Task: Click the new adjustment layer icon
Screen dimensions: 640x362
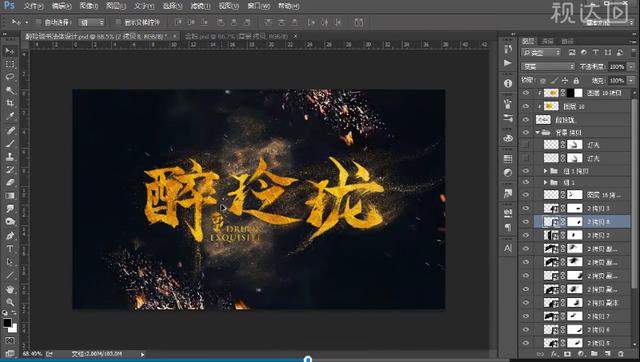Action: (x=581, y=354)
